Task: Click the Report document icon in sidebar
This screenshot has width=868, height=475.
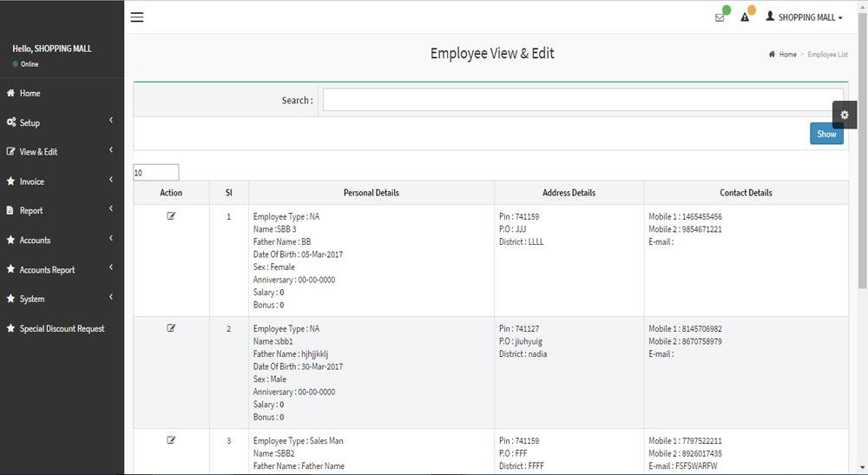Action: point(10,210)
